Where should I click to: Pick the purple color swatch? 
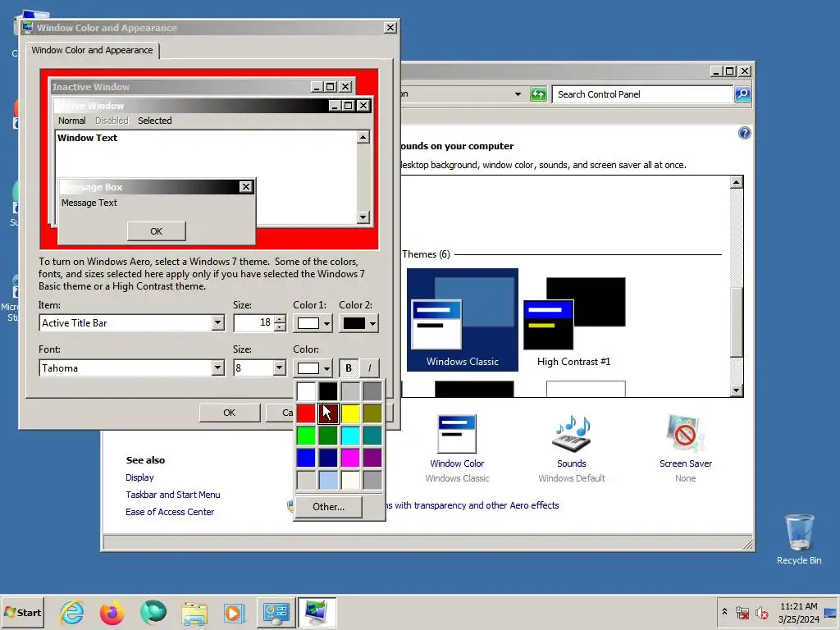(373, 458)
